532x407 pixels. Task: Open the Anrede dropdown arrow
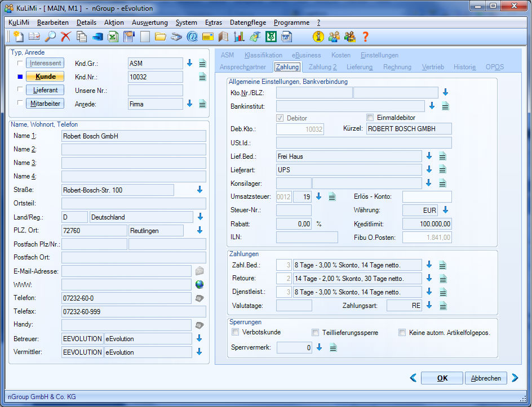click(190, 104)
